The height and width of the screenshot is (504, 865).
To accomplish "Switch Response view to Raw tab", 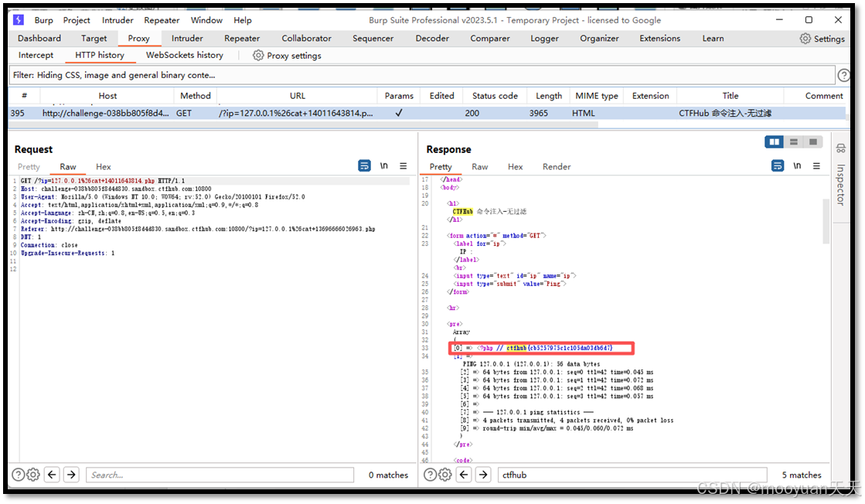I will pyautogui.click(x=479, y=166).
